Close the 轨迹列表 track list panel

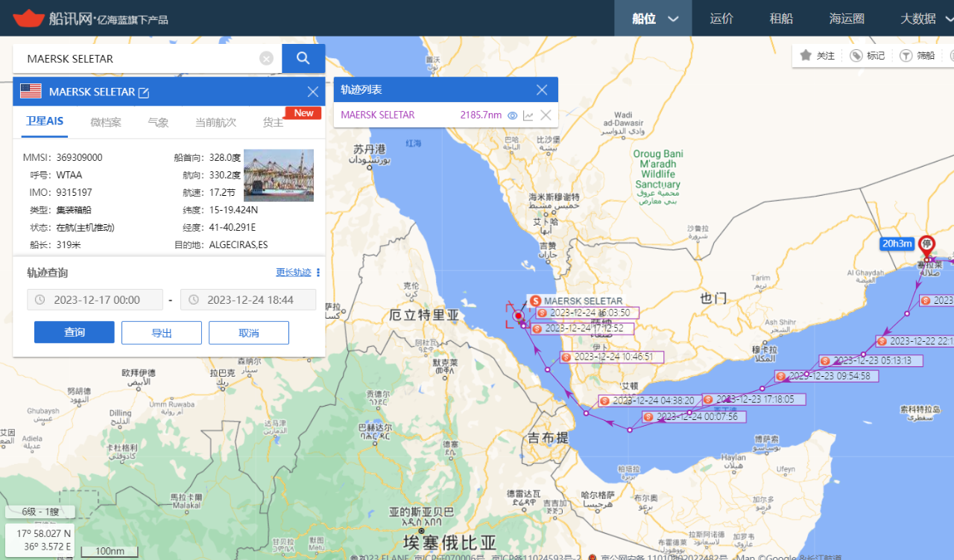pos(542,89)
